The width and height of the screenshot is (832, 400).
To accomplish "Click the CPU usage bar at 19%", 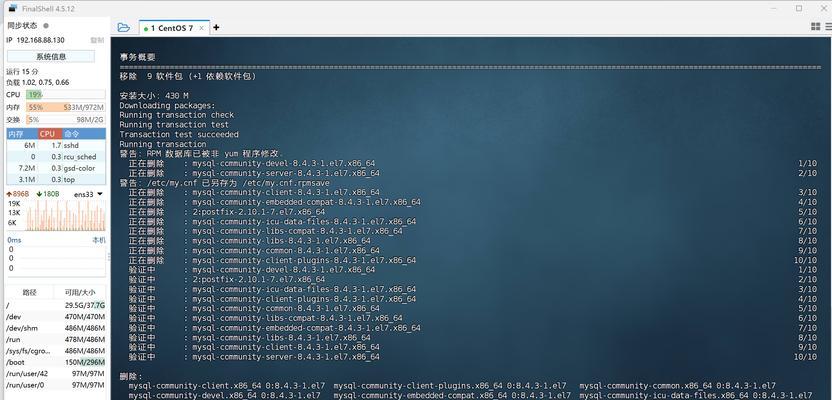I will click(65, 94).
